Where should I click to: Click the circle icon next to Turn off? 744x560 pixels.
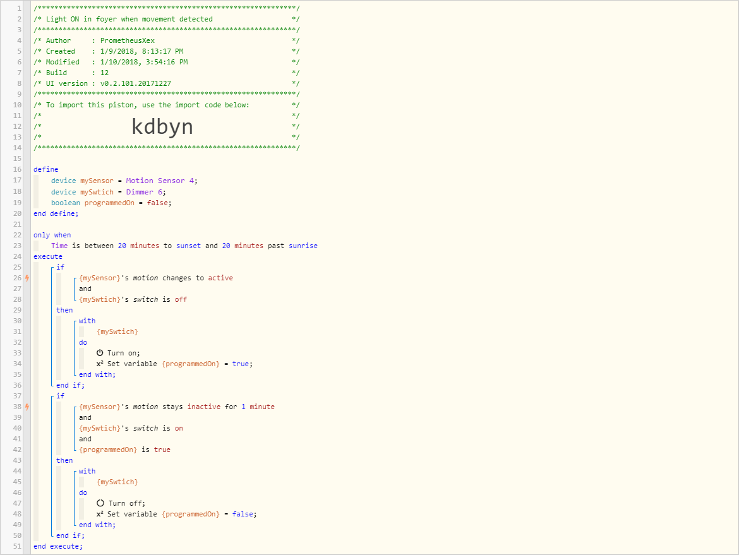(x=100, y=503)
